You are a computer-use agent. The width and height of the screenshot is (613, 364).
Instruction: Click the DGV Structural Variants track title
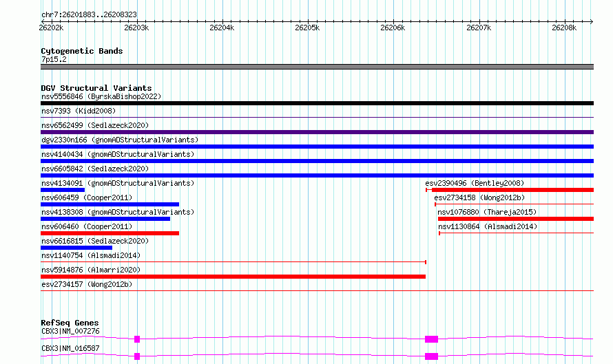96,88
